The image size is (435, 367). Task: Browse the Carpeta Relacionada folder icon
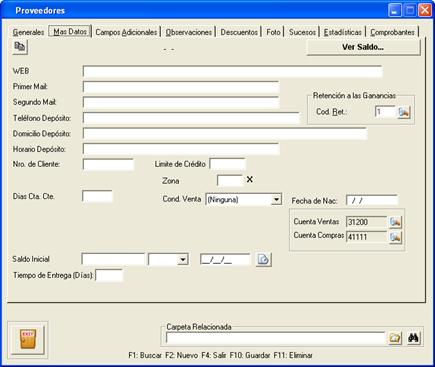tap(395, 338)
